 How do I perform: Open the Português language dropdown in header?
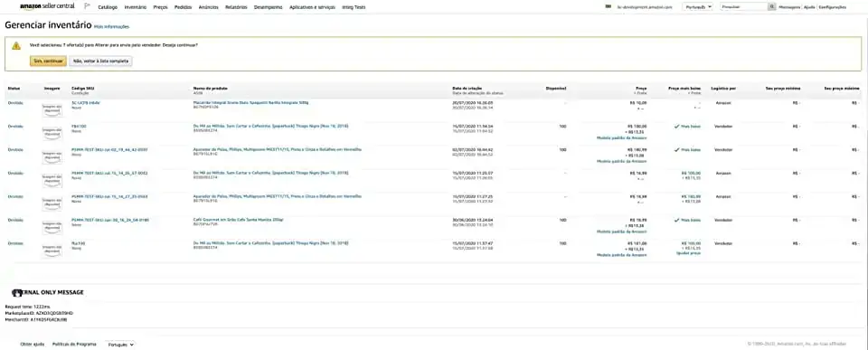pos(698,7)
